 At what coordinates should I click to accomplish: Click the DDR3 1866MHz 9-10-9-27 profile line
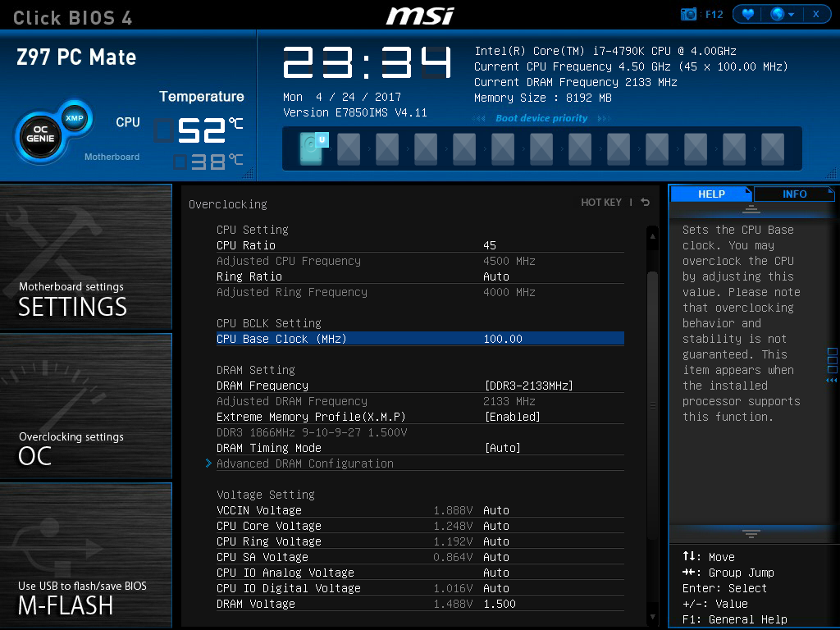(312, 432)
